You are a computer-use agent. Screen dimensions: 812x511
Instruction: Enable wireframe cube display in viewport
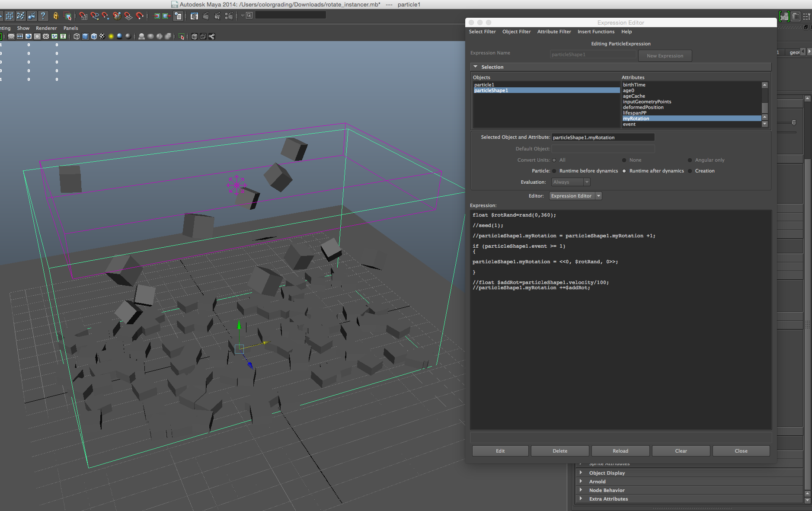coord(77,36)
